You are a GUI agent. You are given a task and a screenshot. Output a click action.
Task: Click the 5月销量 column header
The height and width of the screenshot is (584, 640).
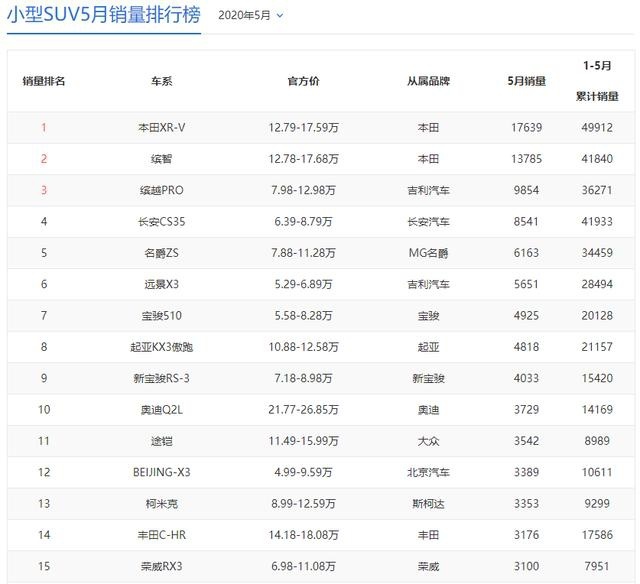(527, 81)
